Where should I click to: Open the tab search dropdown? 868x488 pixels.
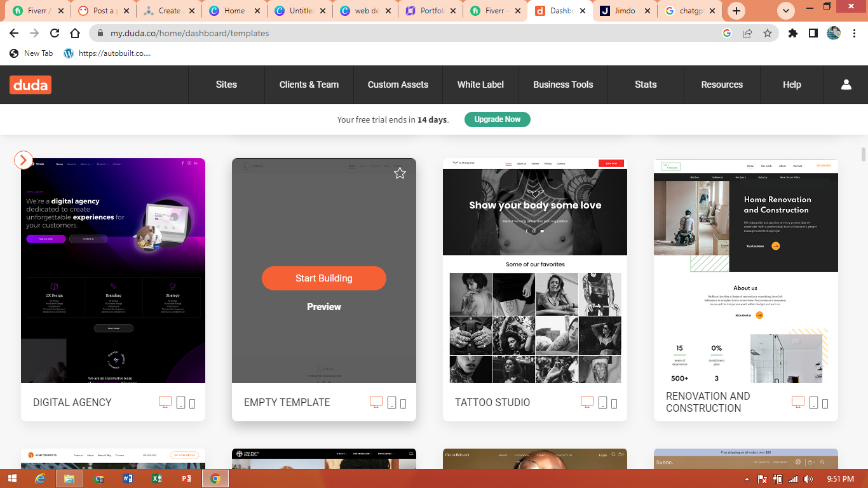click(x=787, y=11)
